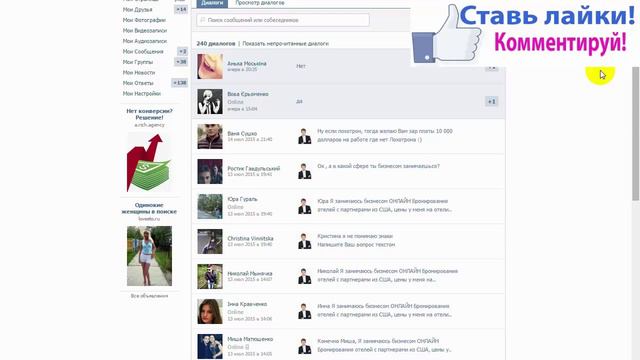The height and width of the screenshot is (360, 640).
Task: Open Мои Аудиозаписи in the sidebar
Action: pyautogui.click(x=145, y=41)
